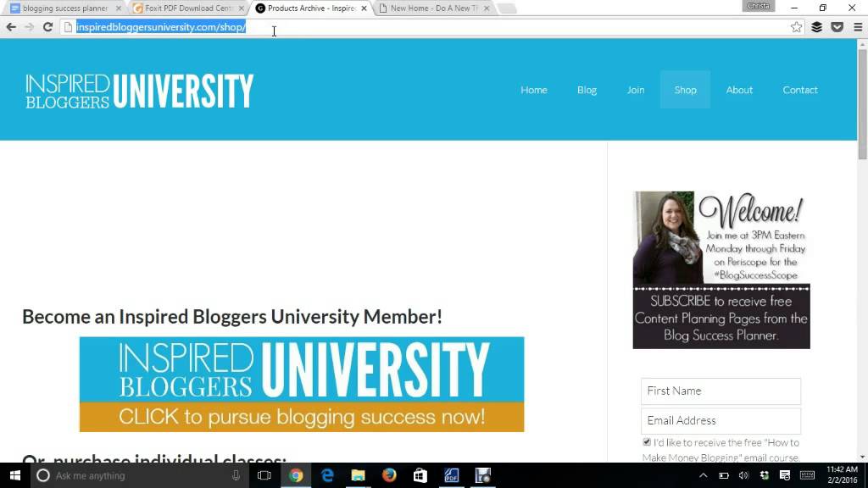Open Firefox from the taskbar

[389, 475]
